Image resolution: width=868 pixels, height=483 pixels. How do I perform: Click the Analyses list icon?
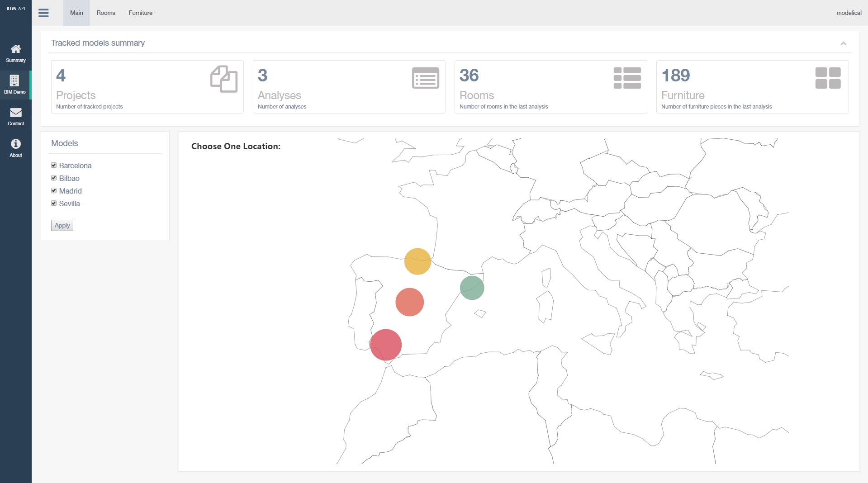tap(426, 78)
